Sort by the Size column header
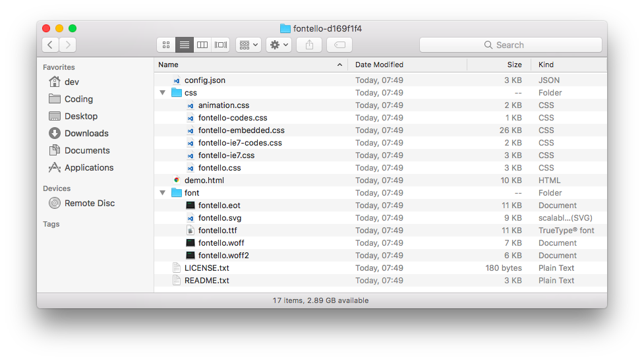The height and width of the screenshot is (361, 644). coord(500,65)
